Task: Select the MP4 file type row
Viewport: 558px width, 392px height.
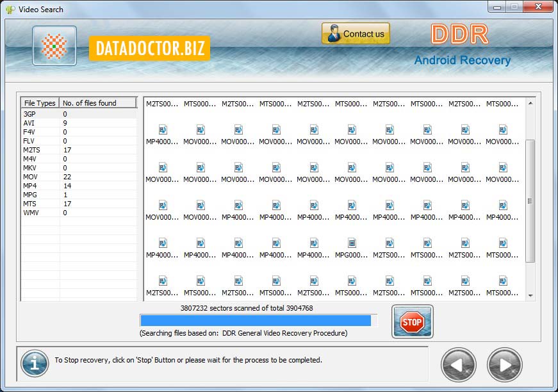Action: click(79, 186)
